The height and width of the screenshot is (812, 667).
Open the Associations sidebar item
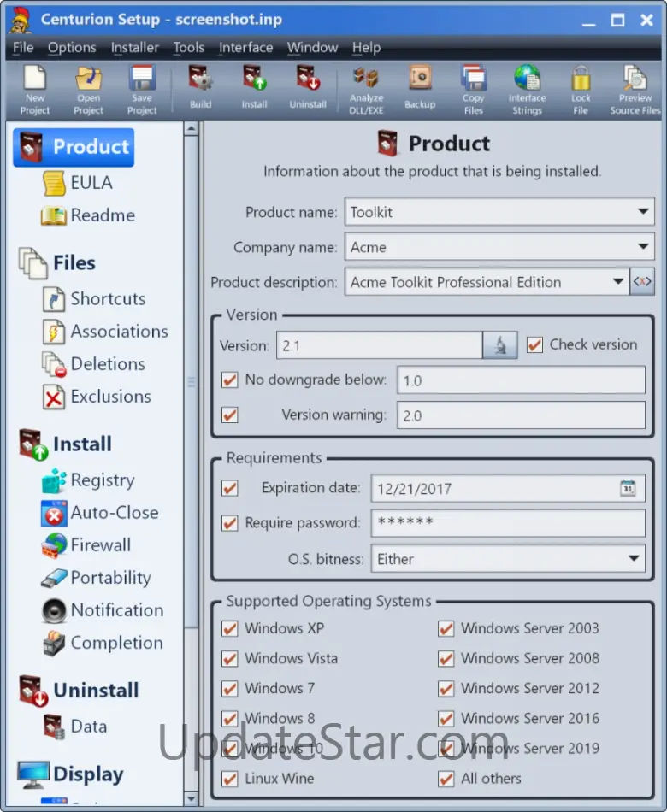tap(105, 332)
